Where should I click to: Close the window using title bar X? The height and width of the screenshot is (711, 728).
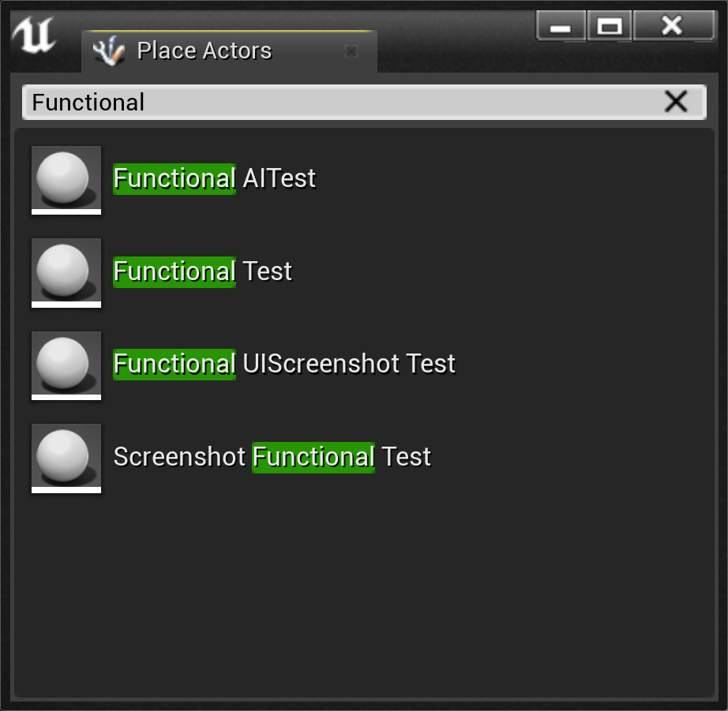(673, 26)
